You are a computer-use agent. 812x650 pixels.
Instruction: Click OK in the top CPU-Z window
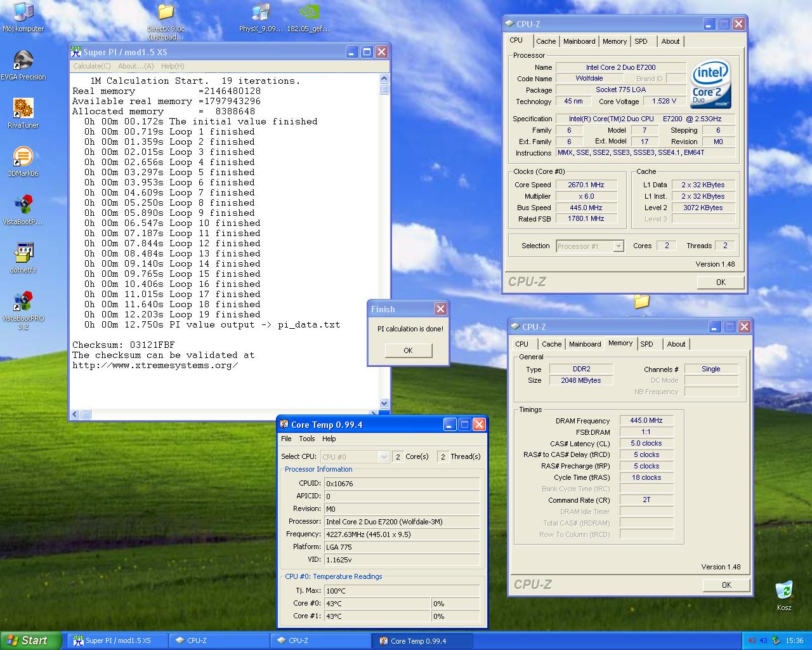tap(721, 282)
